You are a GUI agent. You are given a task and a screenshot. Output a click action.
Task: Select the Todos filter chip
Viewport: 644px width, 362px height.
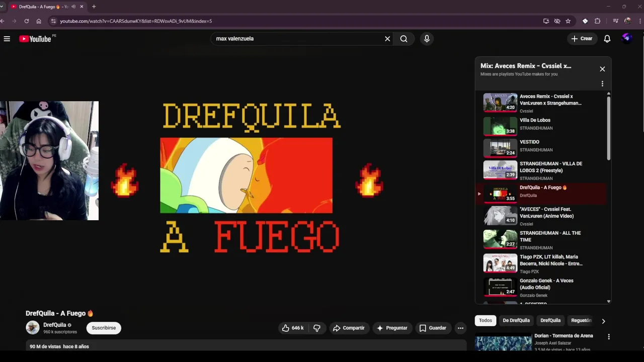point(486,320)
